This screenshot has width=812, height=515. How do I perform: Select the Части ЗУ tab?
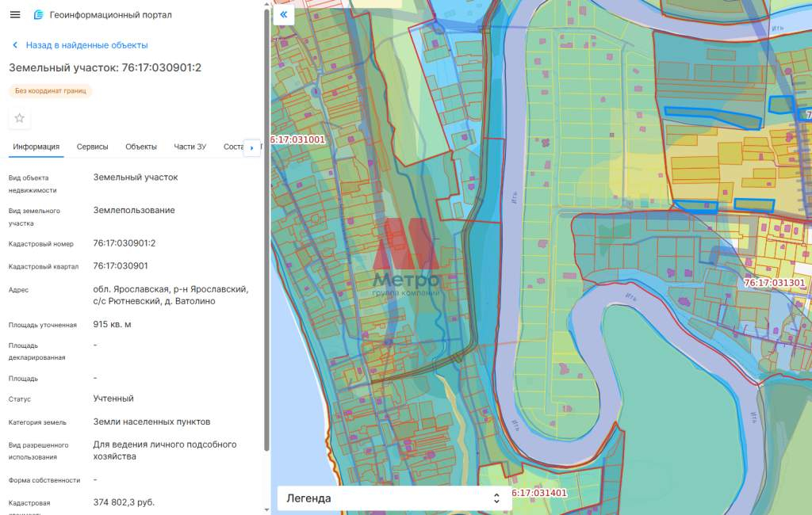pyautogui.click(x=190, y=147)
